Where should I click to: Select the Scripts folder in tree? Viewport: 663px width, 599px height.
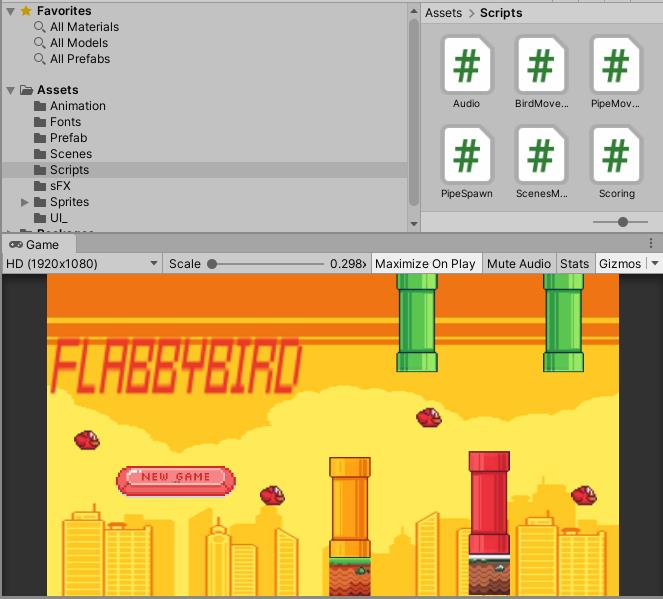pos(205,170)
